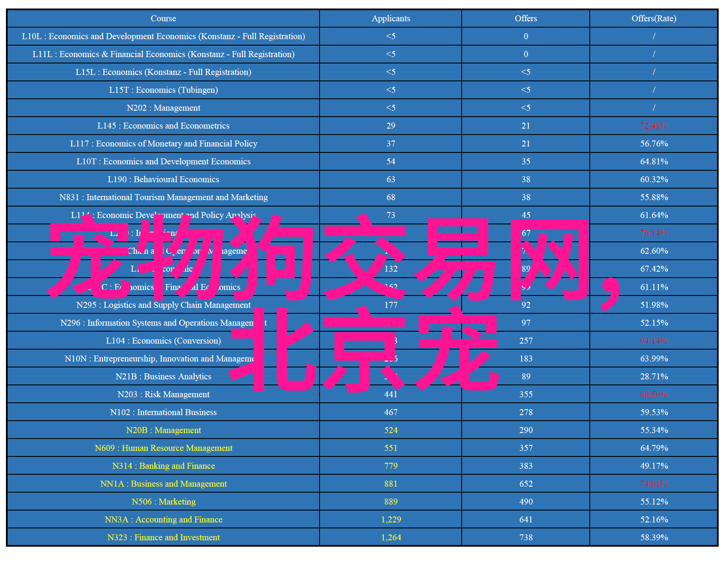Click offers value 652 for NN1A
The width and height of the screenshot is (728, 585).
coord(526,484)
